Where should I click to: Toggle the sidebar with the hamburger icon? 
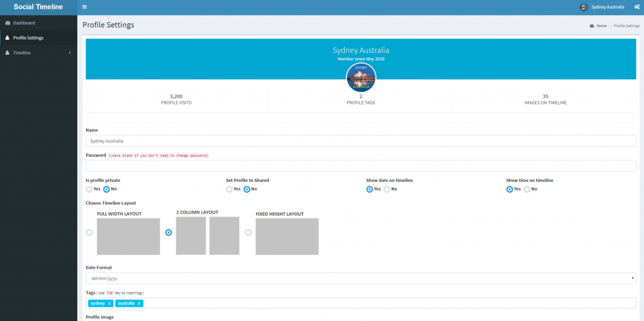(x=84, y=7)
